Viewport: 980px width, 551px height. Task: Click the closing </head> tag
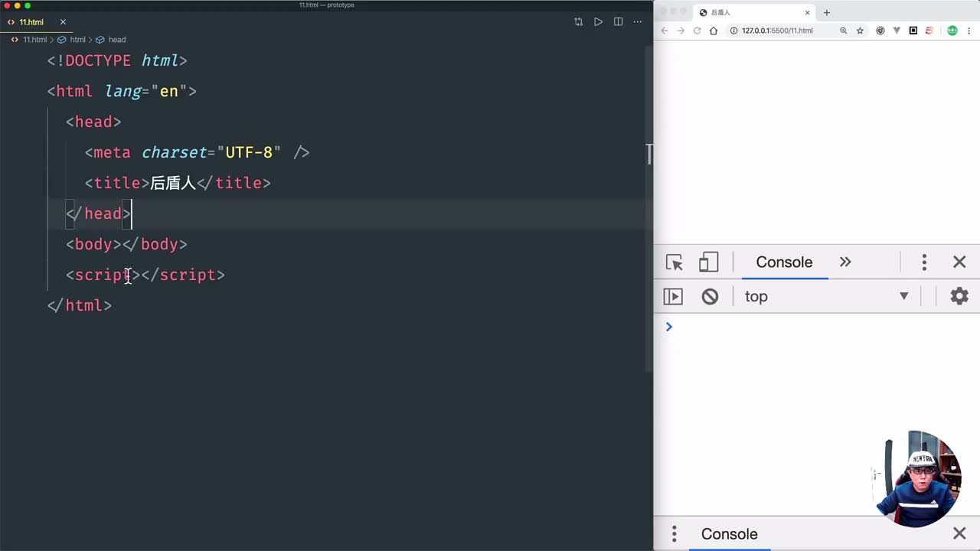point(98,214)
